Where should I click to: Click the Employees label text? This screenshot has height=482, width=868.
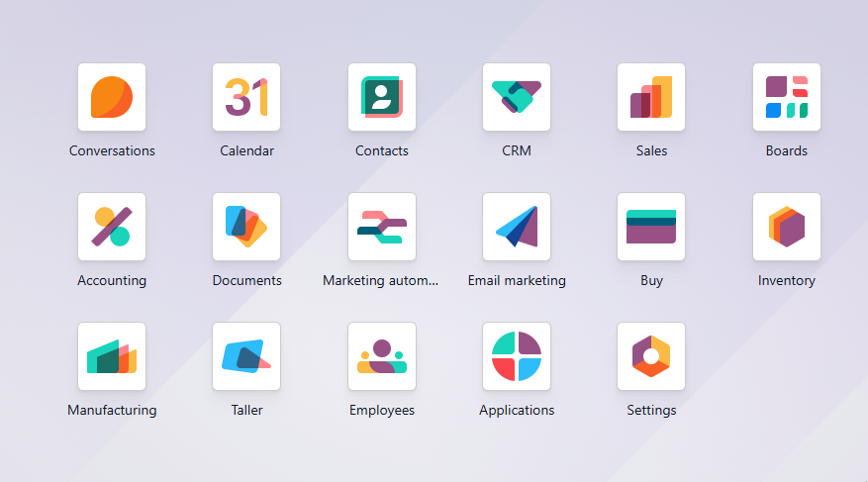pyautogui.click(x=382, y=410)
